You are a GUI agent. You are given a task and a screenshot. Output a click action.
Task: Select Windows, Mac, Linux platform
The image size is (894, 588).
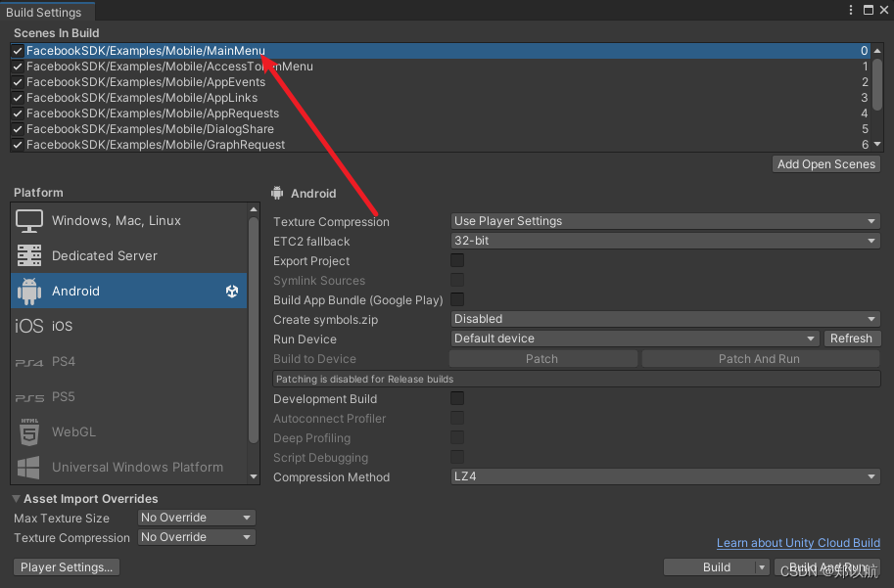[x=129, y=221]
